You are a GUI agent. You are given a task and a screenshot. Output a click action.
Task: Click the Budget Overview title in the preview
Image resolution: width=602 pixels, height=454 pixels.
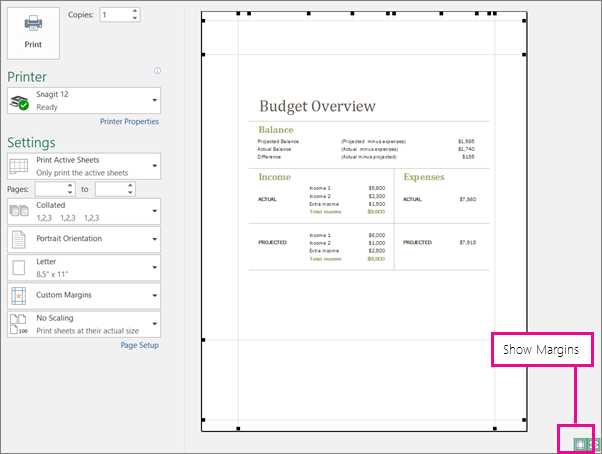[x=318, y=106]
